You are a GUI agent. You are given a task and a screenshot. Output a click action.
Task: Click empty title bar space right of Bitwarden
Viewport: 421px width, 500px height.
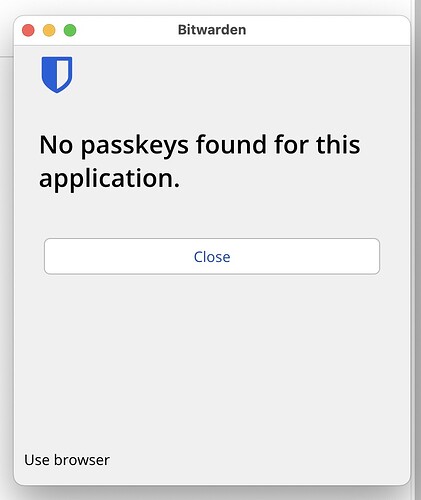pyautogui.click(x=327, y=30)
